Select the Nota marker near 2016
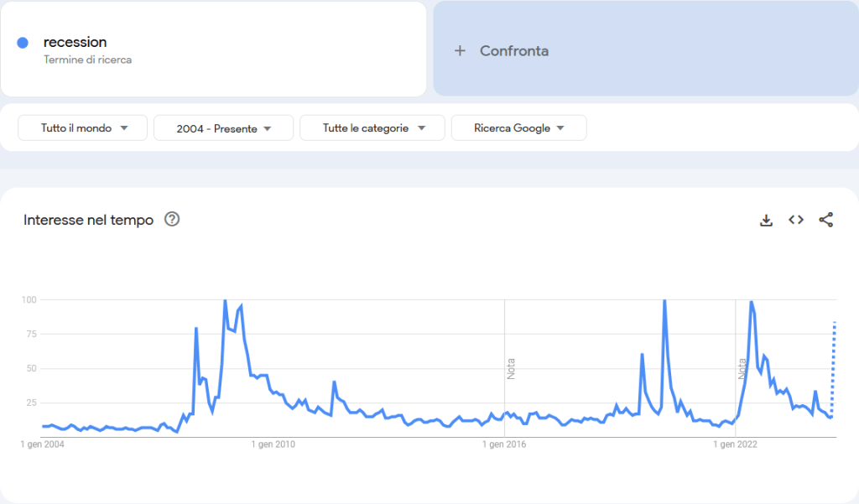The image size is (859, 504). tap(510, 369)
